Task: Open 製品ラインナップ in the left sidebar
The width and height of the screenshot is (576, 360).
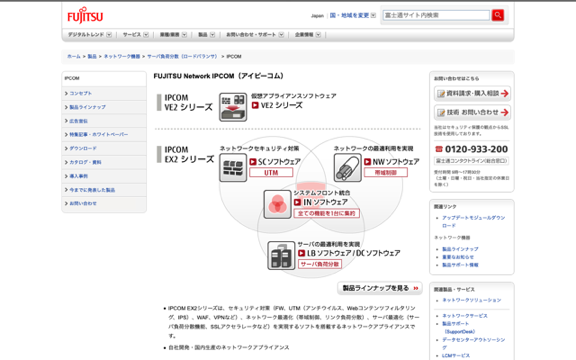Action: pos(87,107)
